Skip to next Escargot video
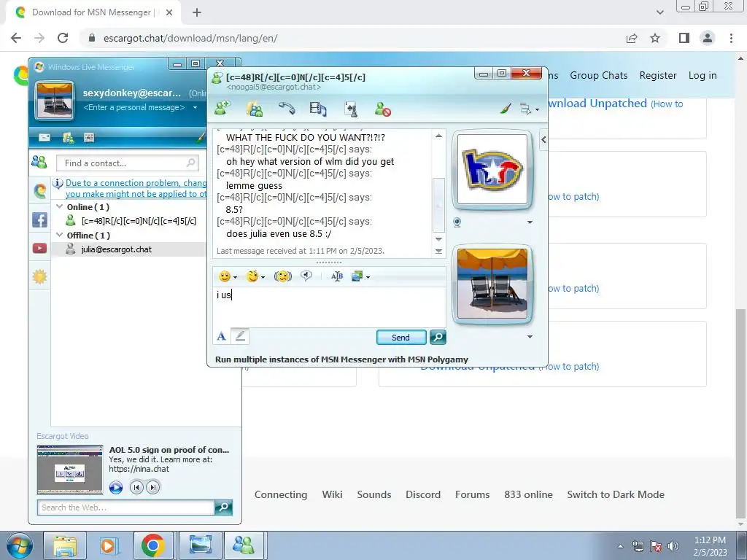747x560 pixels. click(x=153, y=488)
